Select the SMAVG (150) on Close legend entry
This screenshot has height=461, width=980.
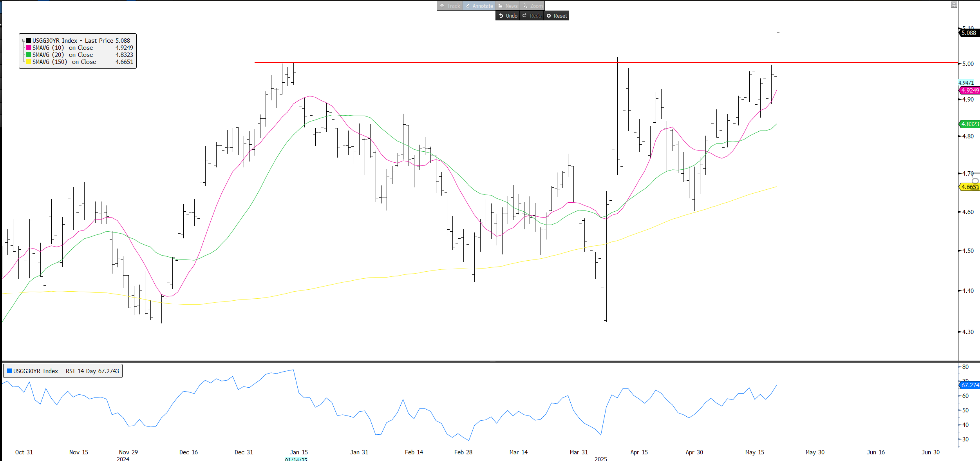click(65, 62)
